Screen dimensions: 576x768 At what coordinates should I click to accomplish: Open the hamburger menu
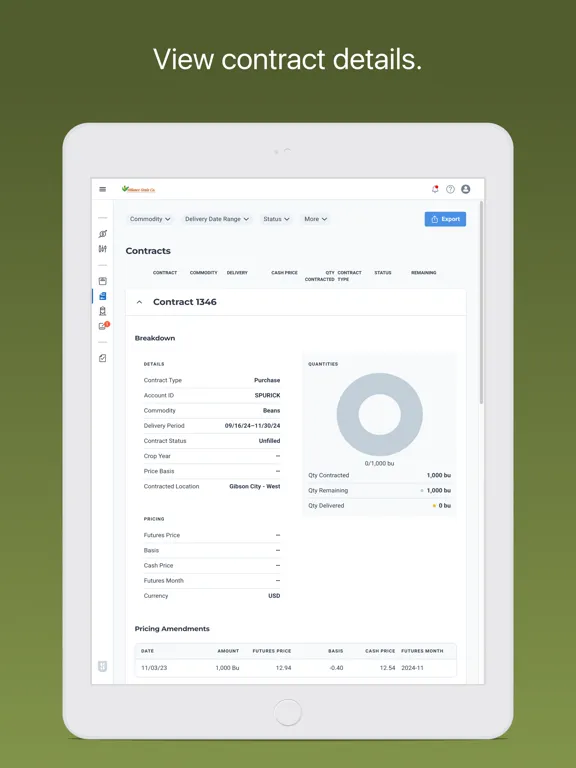(102, 189)
